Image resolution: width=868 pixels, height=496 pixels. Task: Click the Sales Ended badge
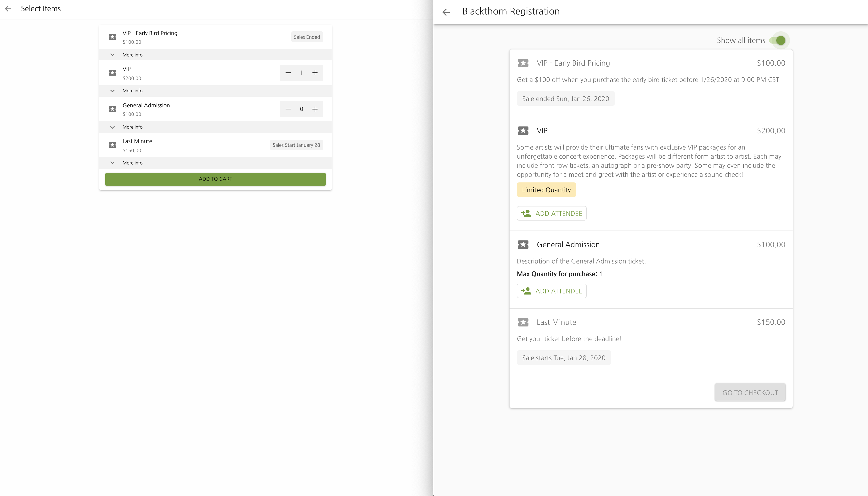[307, 37]
